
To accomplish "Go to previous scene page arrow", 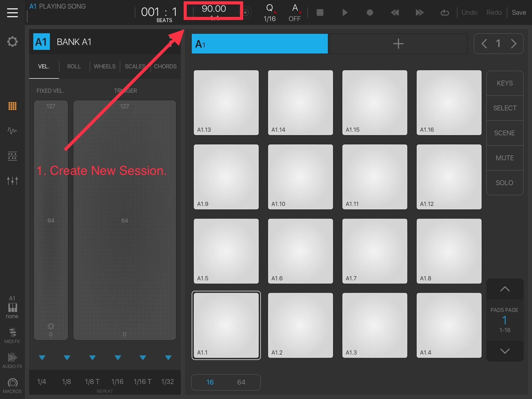I will coord(484,43).
